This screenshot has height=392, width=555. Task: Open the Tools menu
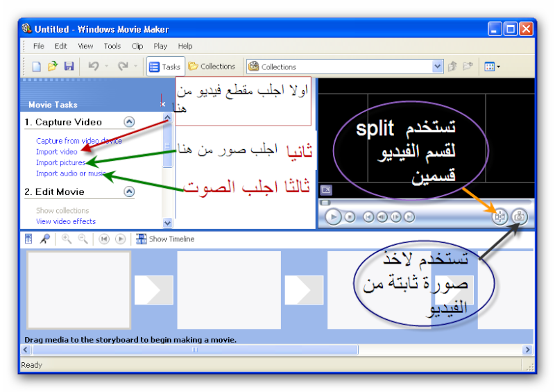click(112, 46)
